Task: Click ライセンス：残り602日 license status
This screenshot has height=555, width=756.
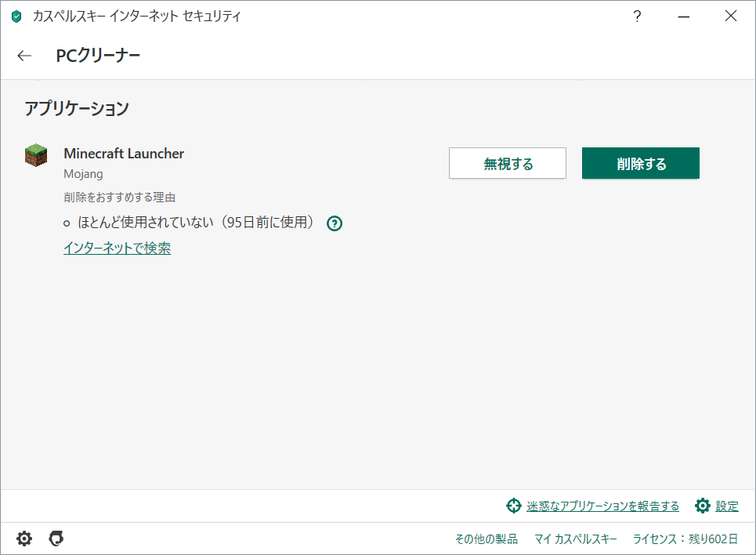Action: [x=685, y=539]
